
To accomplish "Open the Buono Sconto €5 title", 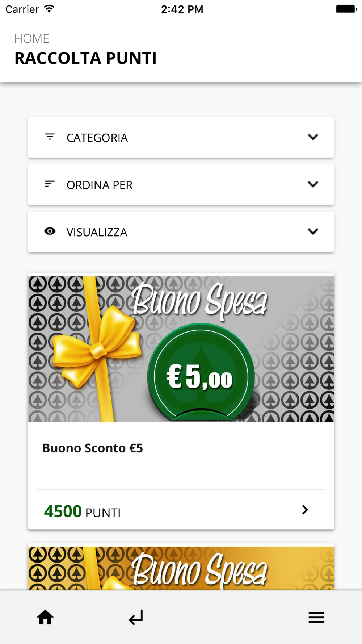I will [x=93, y=448].
